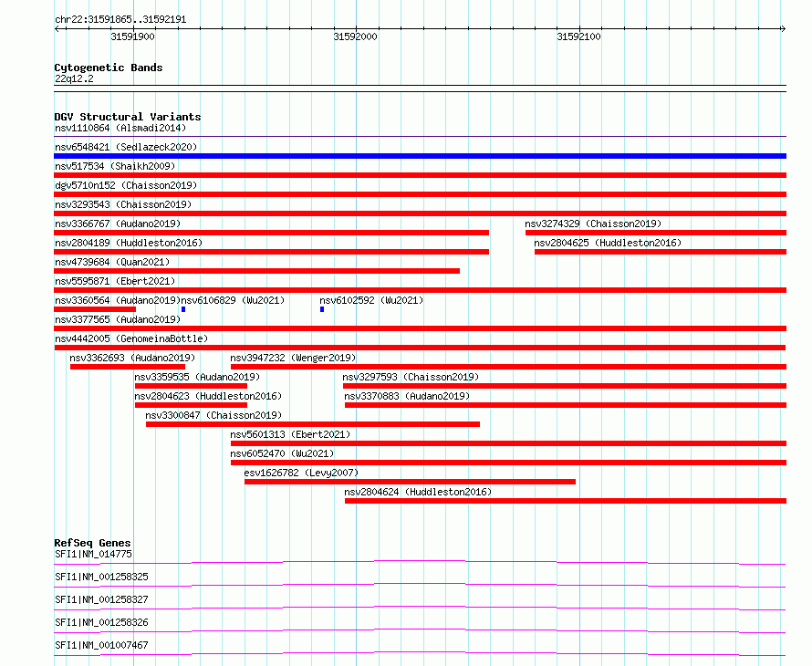
Task: Select the blue nsv6548421 Sedlazeck2020 bar
Action: tap(420, 156)
